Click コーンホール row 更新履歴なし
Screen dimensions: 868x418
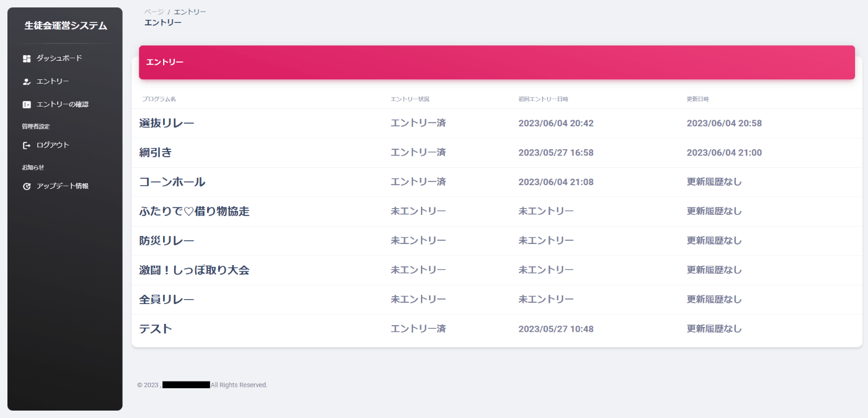(x=714, y=182)
